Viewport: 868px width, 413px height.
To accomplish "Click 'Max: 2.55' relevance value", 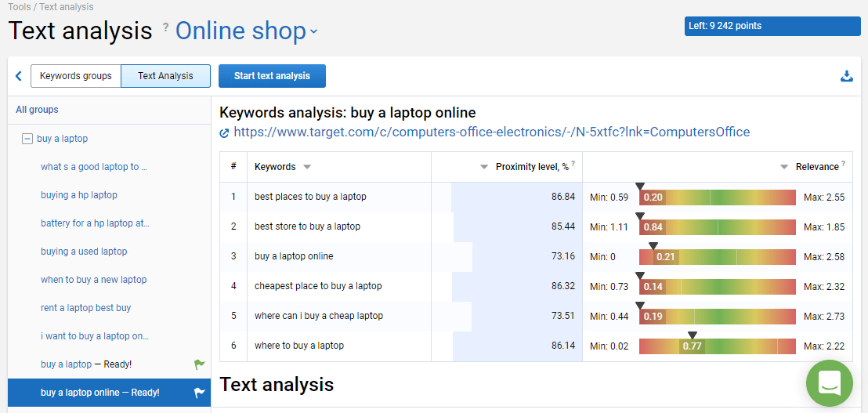I will point(823,197).
